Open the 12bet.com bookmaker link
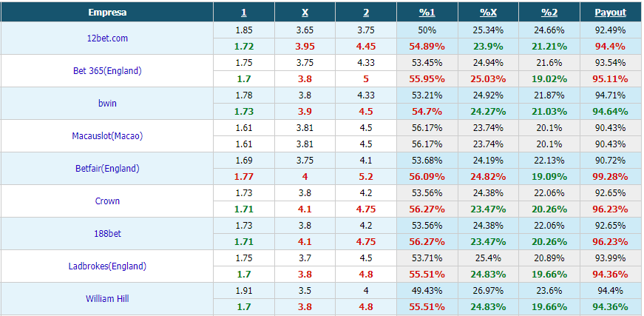This screenshot has height=316, width=644. [x=107, y=38]
